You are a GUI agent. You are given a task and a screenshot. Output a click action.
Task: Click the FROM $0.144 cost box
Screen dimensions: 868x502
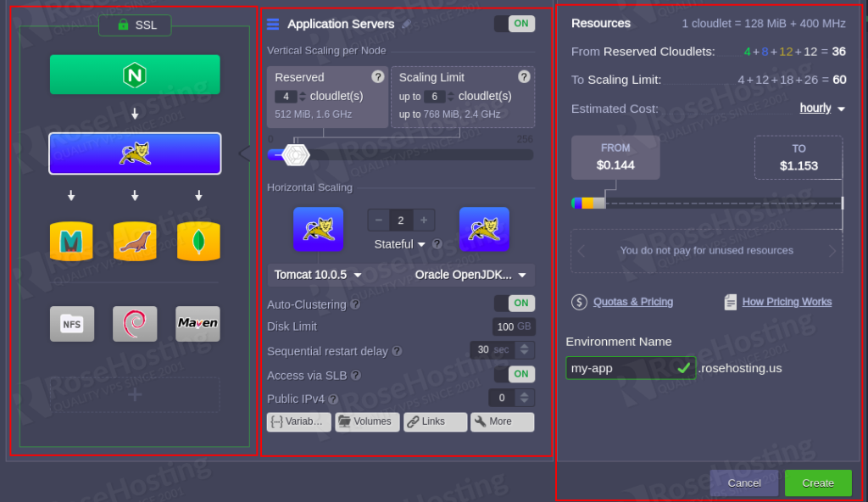pos(615,158)
